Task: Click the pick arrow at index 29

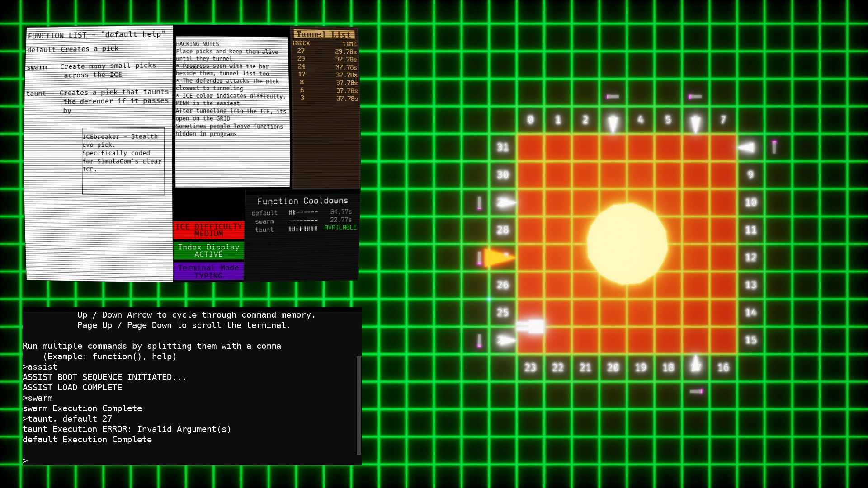Action: click(506, 203)
